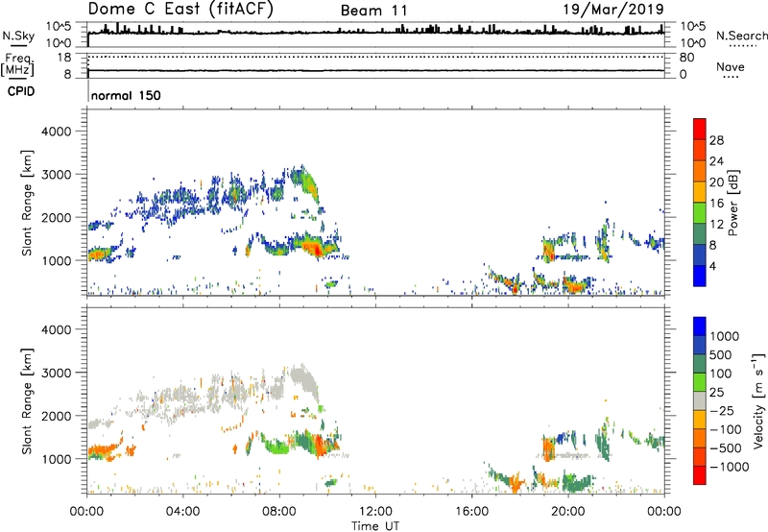Pick the red bottom segment of the velocity colorbar
768x532 pixels.
700,475
